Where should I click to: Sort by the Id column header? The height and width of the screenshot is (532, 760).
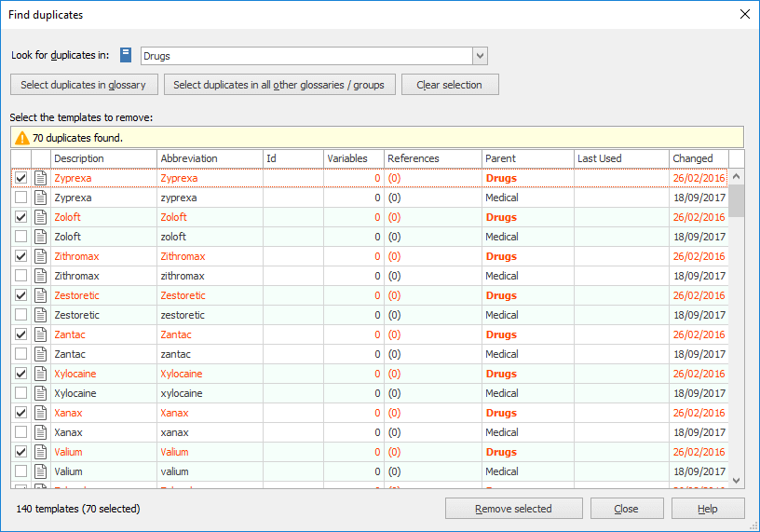click(293, 158)
